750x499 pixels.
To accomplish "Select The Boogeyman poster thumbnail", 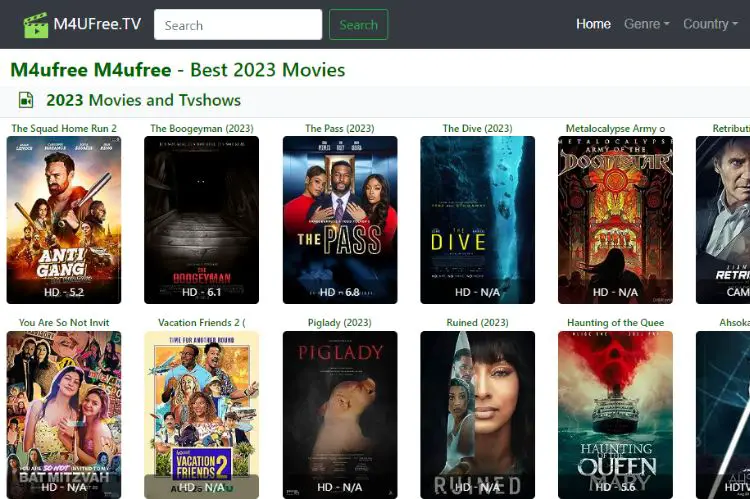I will pyautogui.click(x=201, y=220).
